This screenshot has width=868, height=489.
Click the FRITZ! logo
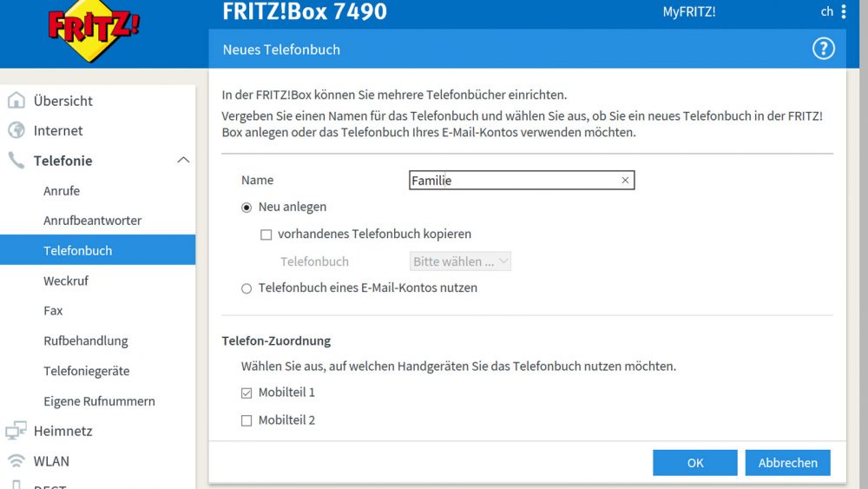pos(94,30)
